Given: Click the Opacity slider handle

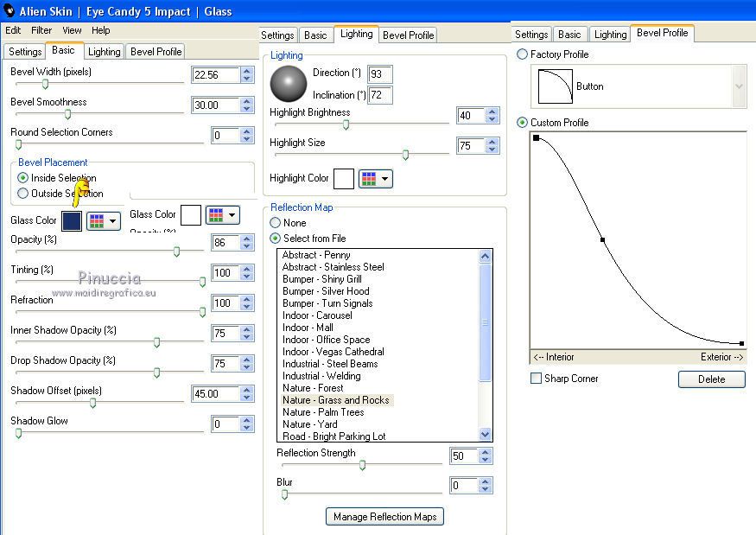Looking at the screenshot, I should tap(176, 252).
